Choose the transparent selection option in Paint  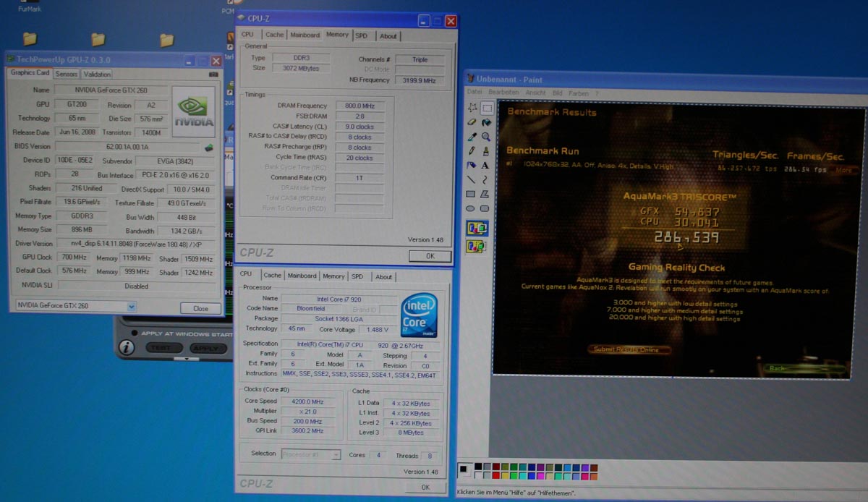click(477, 247)
